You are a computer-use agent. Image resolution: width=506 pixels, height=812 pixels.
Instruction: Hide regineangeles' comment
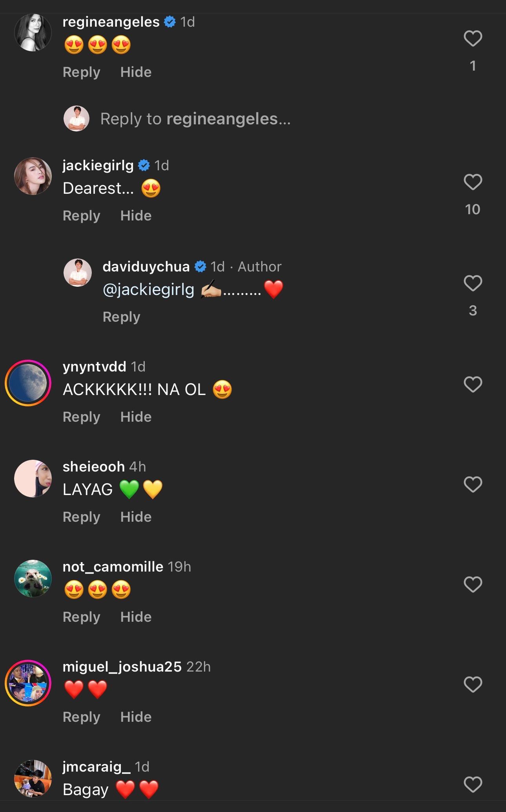click(136, 72)
